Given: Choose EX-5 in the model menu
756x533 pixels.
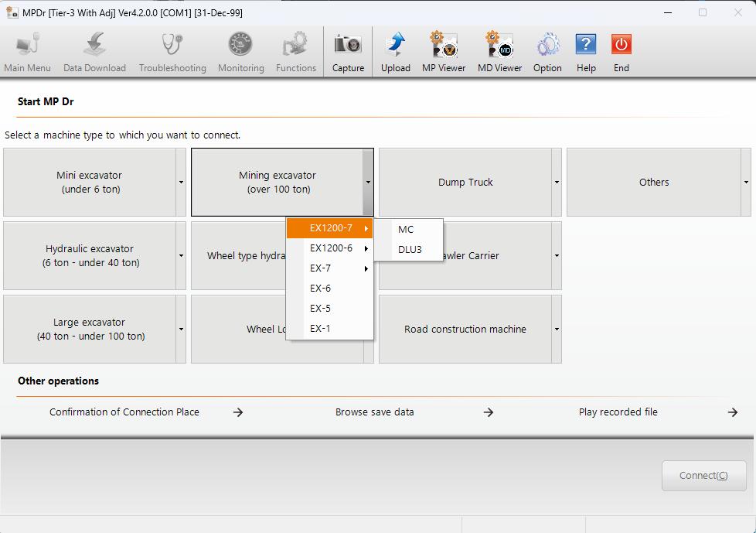Looking at the screenshot, I should coord(320,309).
